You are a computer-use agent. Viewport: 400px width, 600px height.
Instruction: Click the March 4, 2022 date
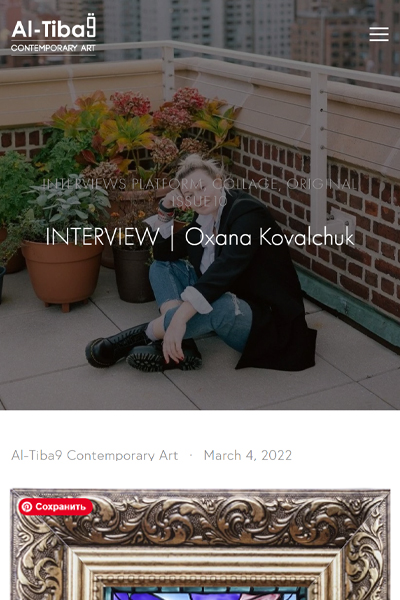(248, 455)
